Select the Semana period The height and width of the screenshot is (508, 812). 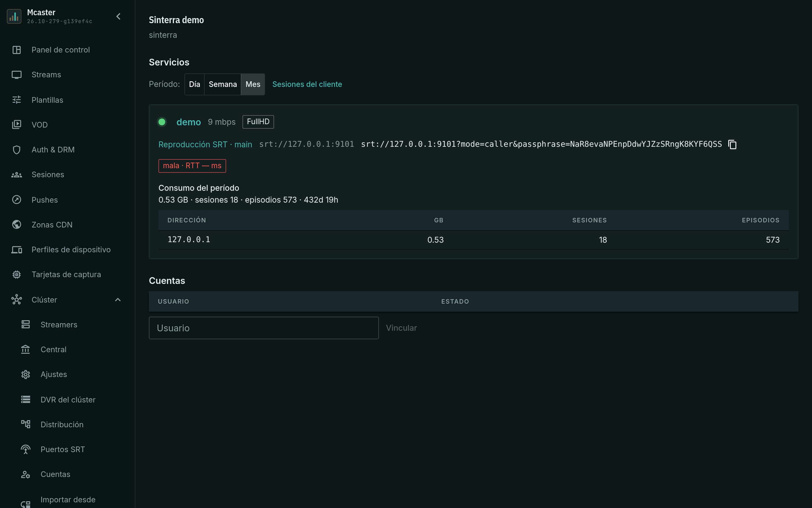click(x=222, y=84)
